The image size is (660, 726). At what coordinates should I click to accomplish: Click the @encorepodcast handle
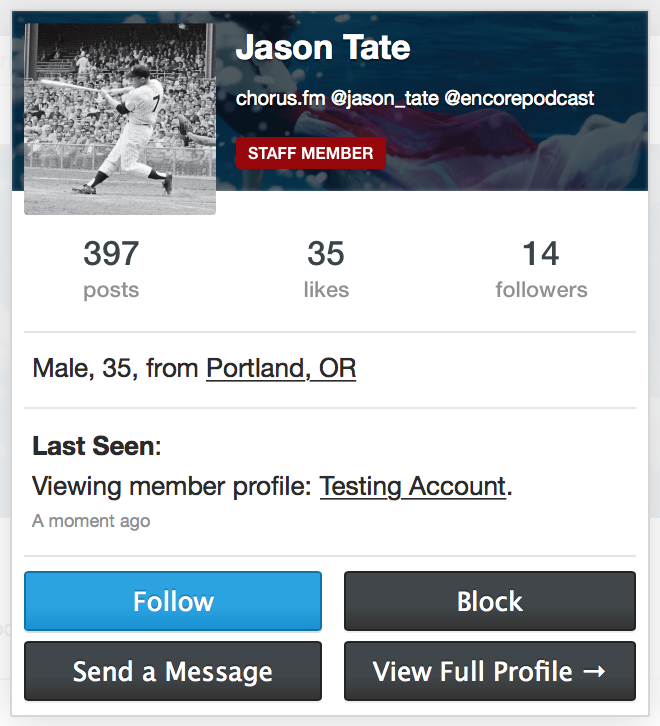(519, 99)
